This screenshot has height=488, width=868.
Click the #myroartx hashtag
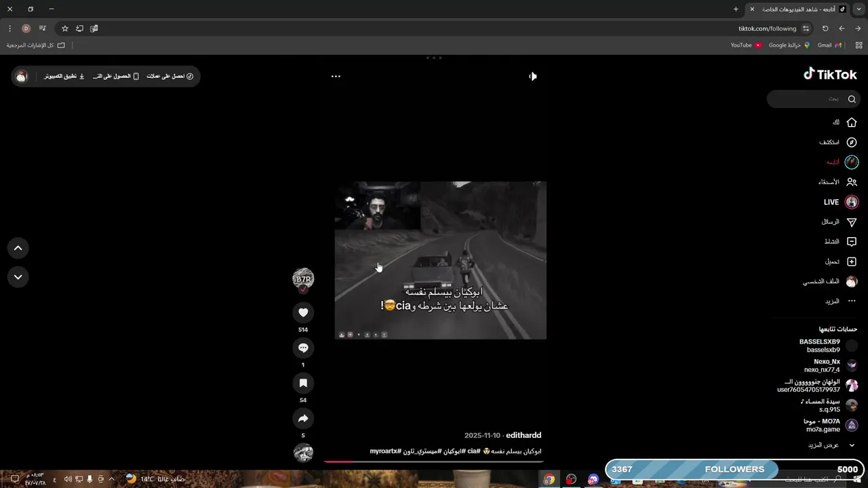tap(386, 451)
